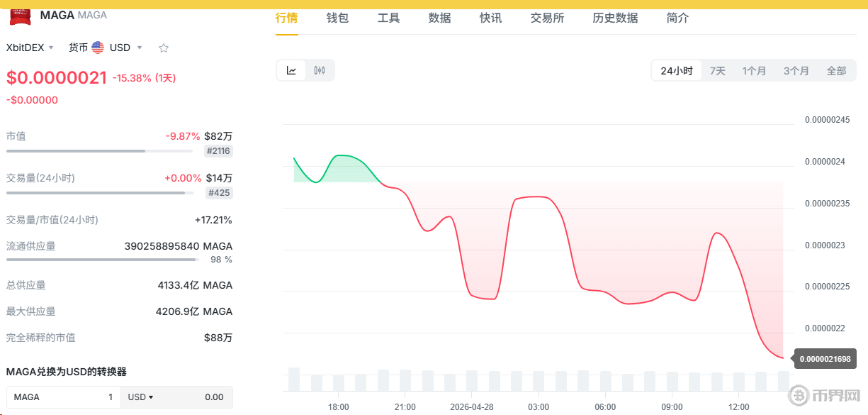The width and height of the screenshot is (868, 415).
Task: Go to the 交易所 tab
Action: pos(547,18)
